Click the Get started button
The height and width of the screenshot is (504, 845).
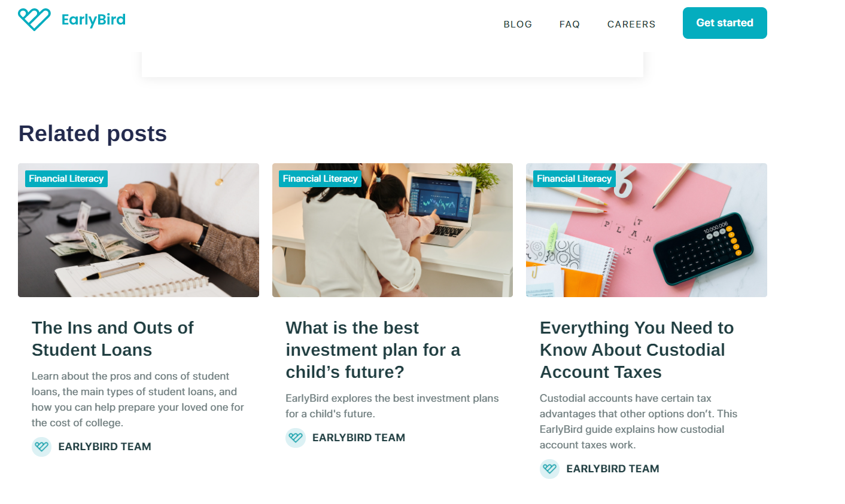(725, 23)
